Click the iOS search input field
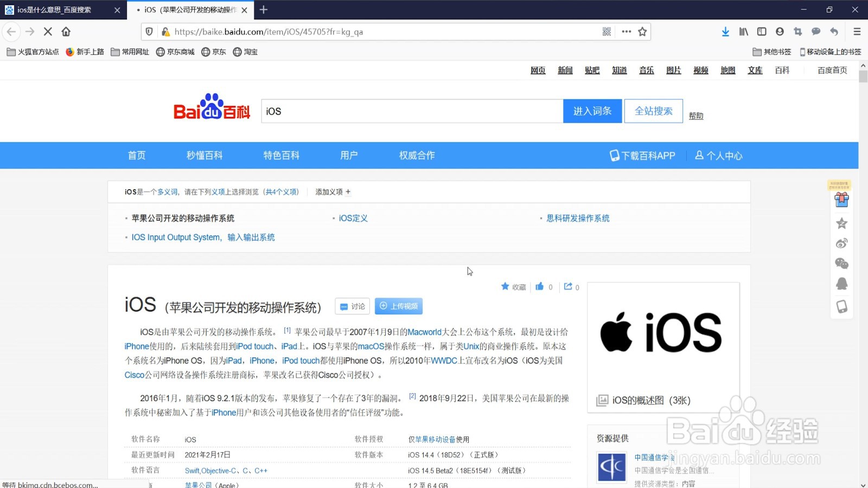Screen dimensions: 868x488 [x=412, y=111]
